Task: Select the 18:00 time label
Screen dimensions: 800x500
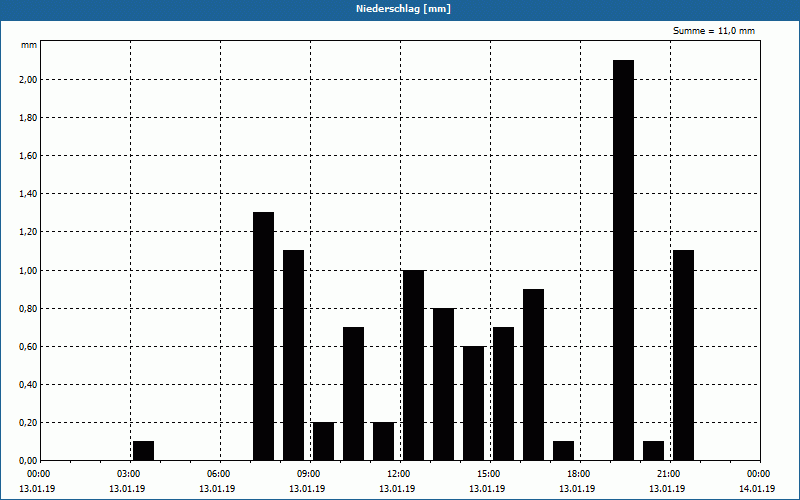Action: 581,474
